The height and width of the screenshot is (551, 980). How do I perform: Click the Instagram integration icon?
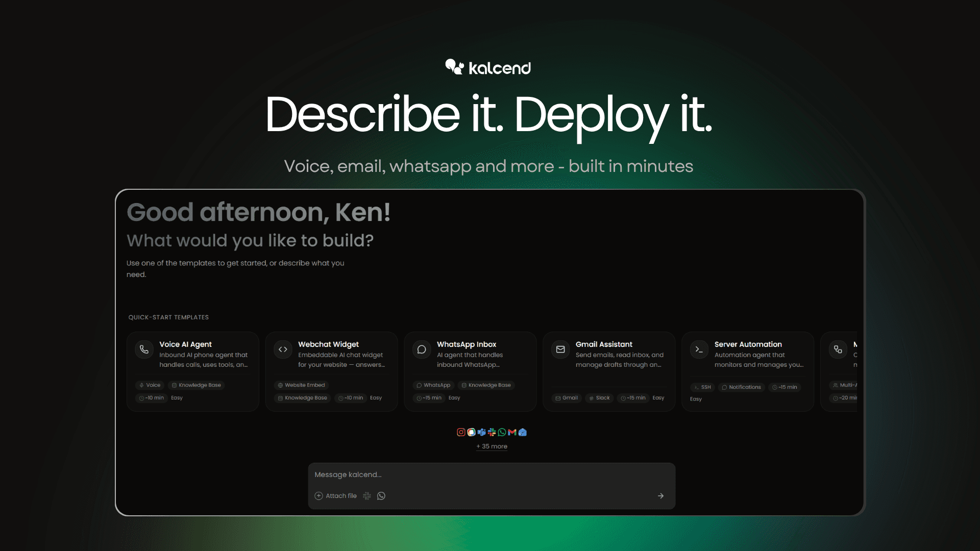(x=461, y=432)
